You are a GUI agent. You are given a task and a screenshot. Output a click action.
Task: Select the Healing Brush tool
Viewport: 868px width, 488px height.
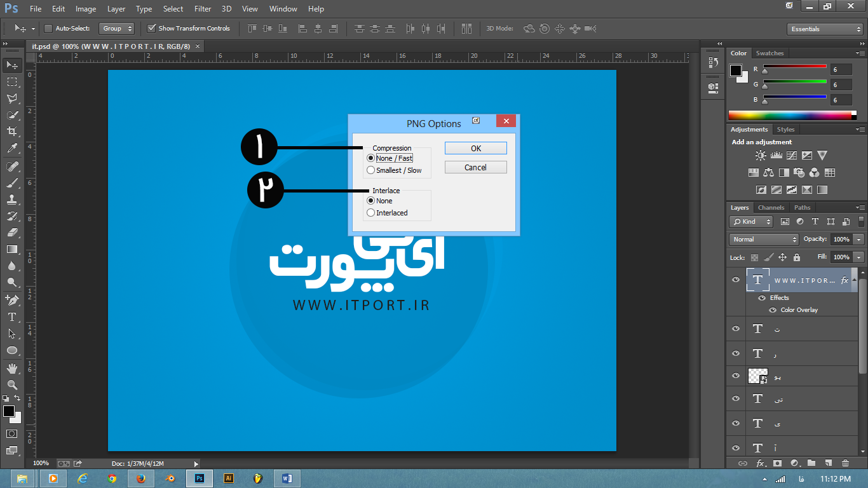coord(12,166)
